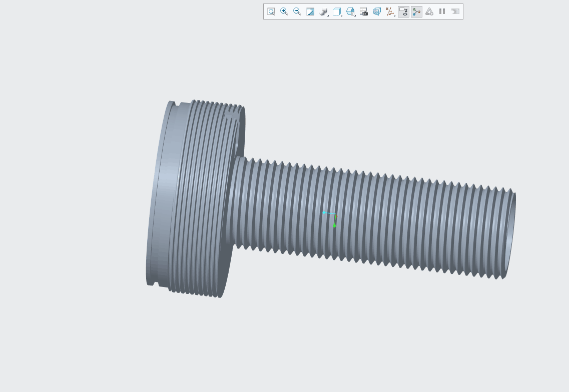Click the grayed-out triangle simulation icon
The width and height of the screenshot is (569, 392).
tap(429, 11)
